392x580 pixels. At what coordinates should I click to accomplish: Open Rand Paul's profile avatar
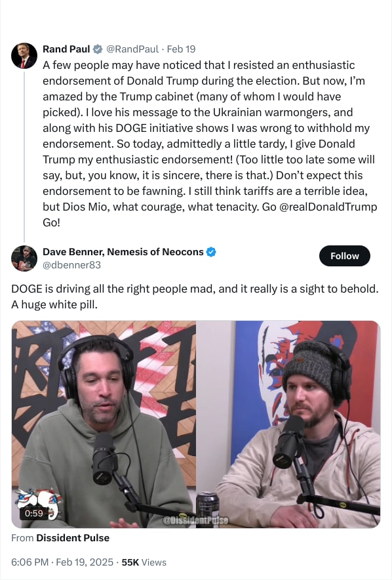[x=24, y=56]
